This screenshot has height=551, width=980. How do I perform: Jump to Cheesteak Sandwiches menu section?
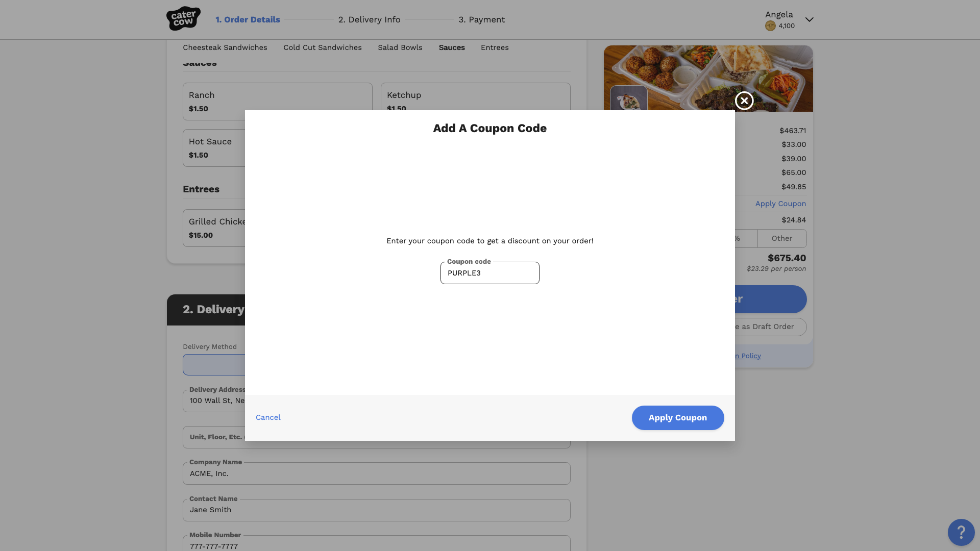coord(225,47)
